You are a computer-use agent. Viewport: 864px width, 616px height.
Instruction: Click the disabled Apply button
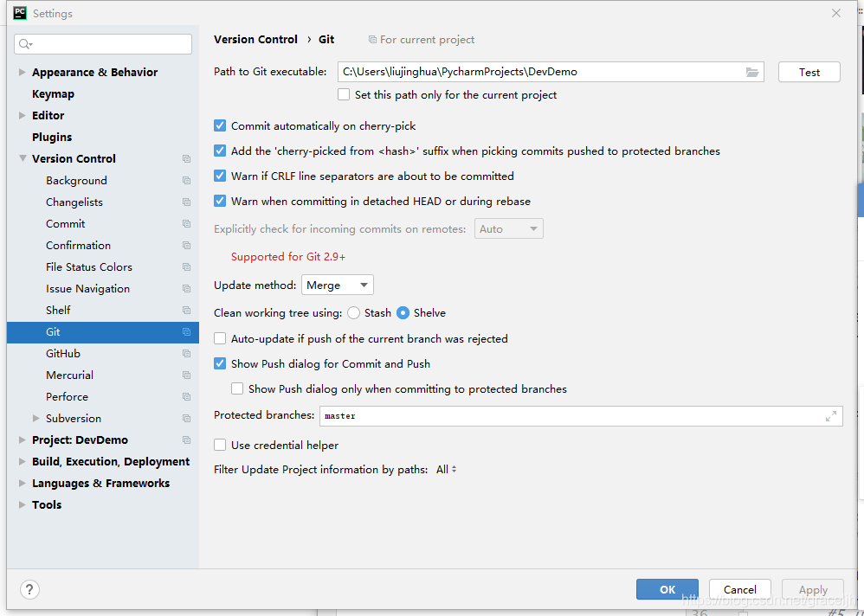813,589
